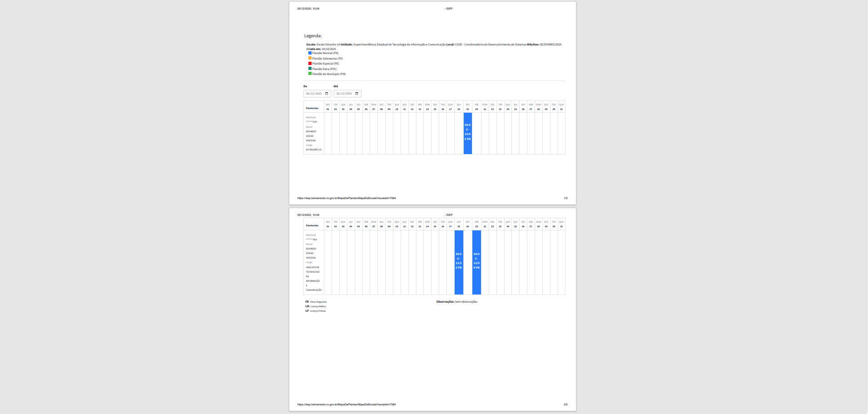Click the LM Licença Médica legend entry
This screenshot has width=868, height=414.
(x=316, y=306)
